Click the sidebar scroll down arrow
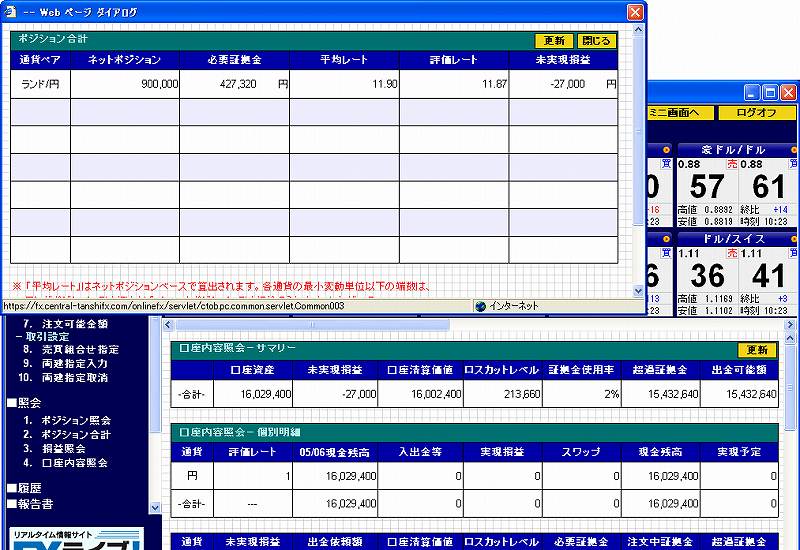This screenshot has width=800, height=550. click(154, 508)
